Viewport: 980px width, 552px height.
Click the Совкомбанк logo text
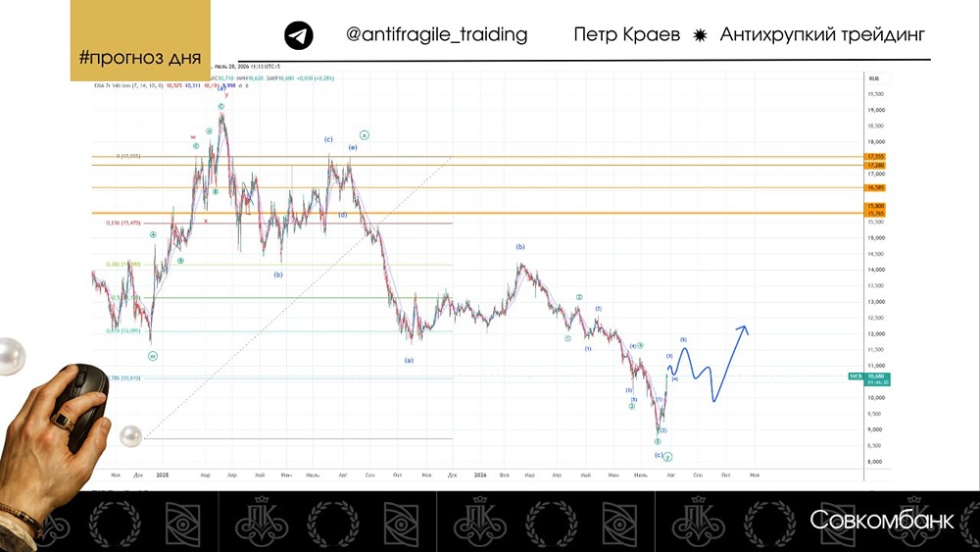click(x=882, y=520)
